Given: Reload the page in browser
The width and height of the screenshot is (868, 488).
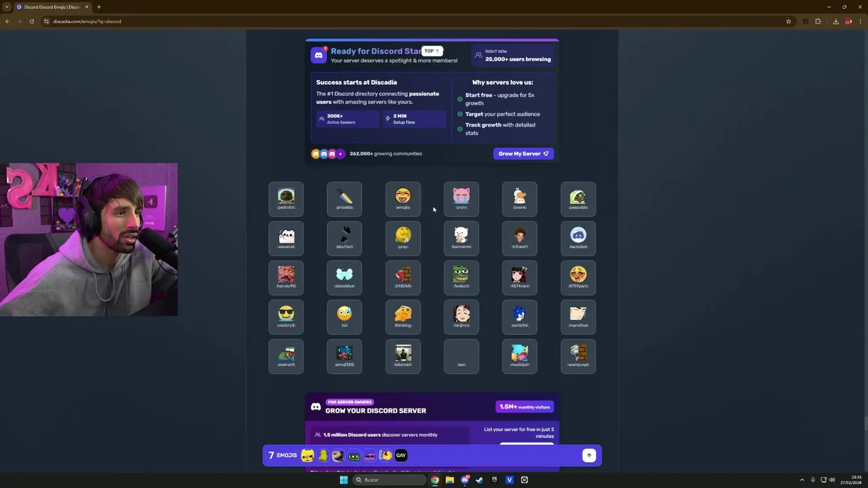Looking at the screenshot, I should (x=31, y=21).
